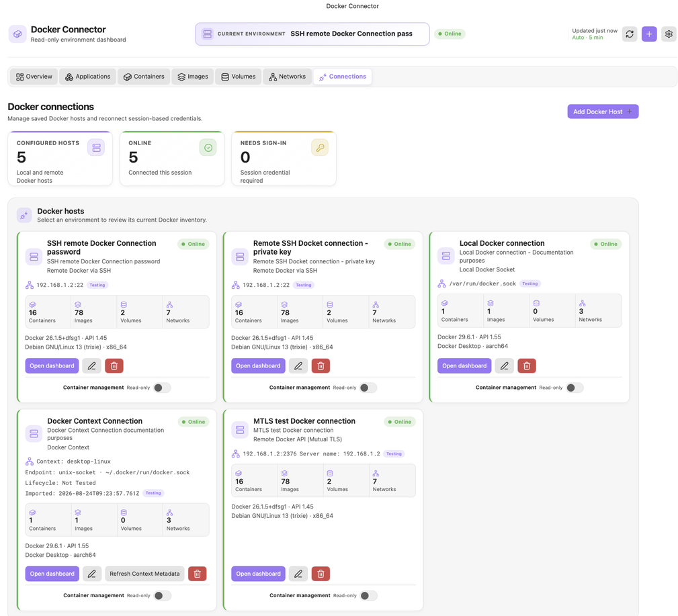Click key icon on Needs Sign-In card
The image size is (678, 616).
coord(320,148)
